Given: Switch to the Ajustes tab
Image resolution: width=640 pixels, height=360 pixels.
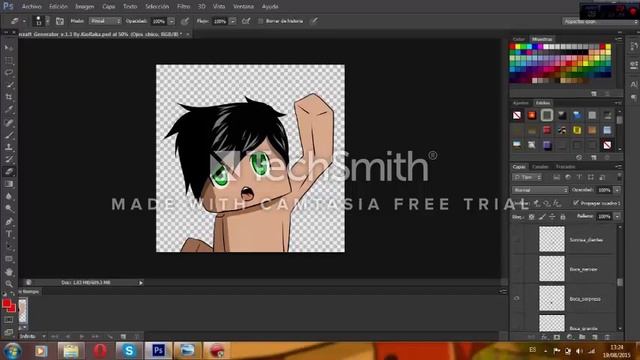Looking at the screenshot, I should pyautogui.click(x=520, y=103).
